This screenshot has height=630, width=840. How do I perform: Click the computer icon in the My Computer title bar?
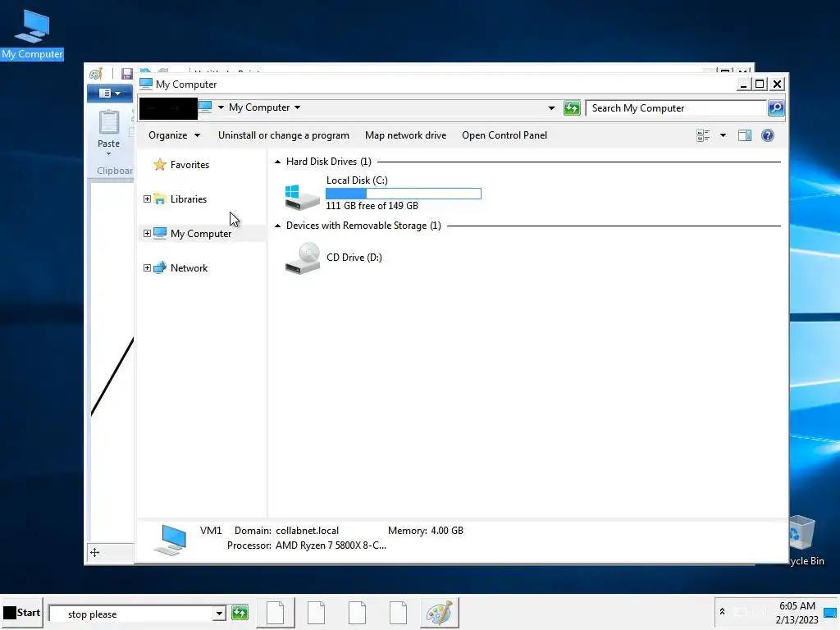tap(146, 84)
